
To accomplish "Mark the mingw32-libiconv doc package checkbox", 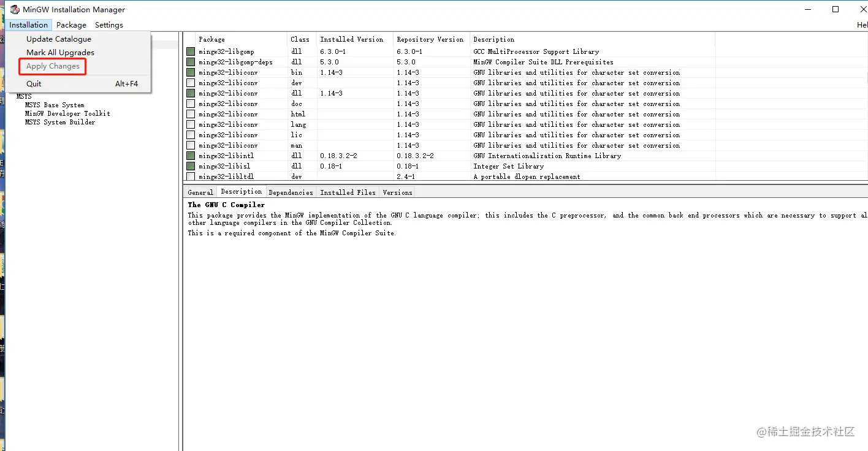I will tap(191, 104).
